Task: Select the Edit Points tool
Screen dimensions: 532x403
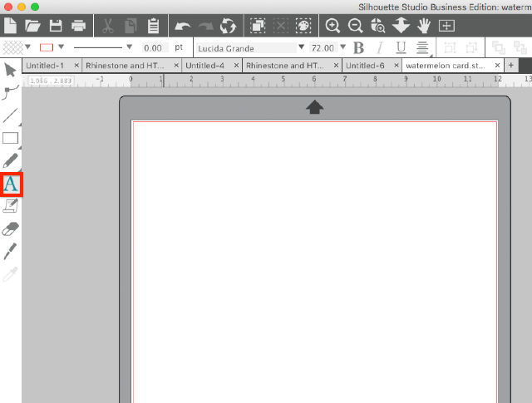Action: point(10,92)
